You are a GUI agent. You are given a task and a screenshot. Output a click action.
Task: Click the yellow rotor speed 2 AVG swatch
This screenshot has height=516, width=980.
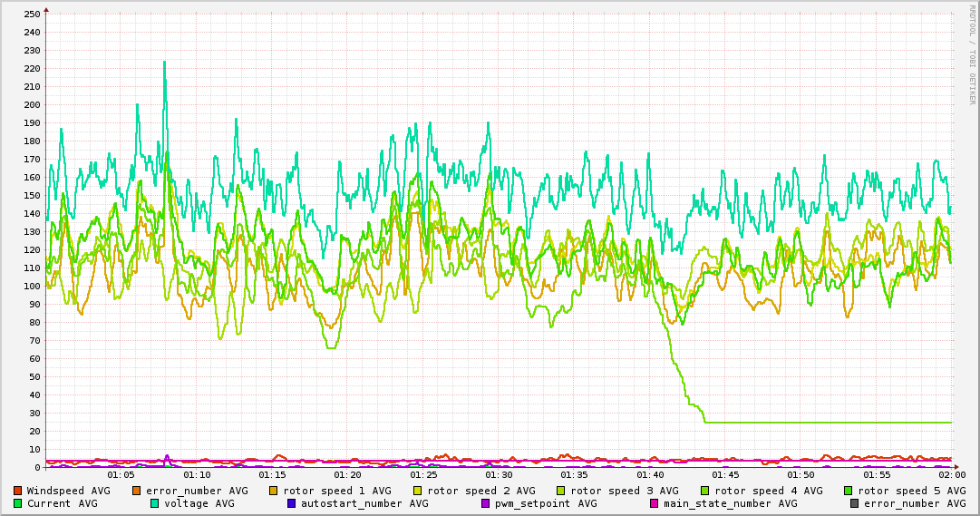(418, 491)
